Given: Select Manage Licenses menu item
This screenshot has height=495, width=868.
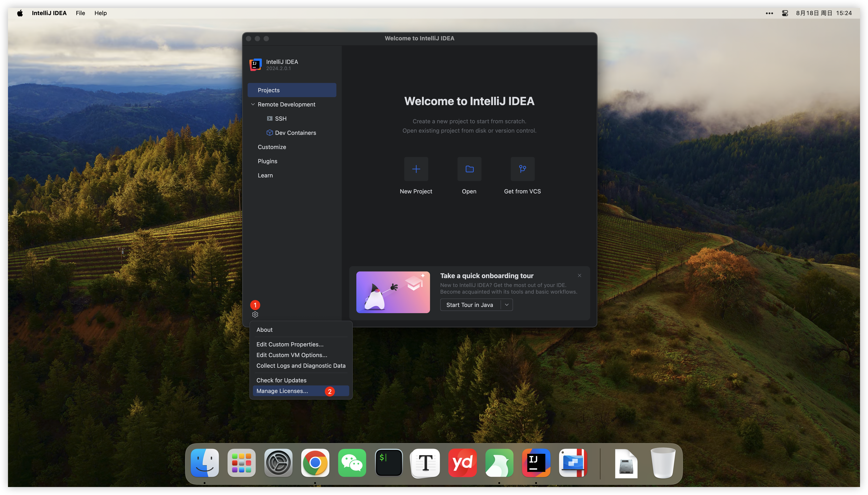Looking at the screenshot, I should [282, 391].
